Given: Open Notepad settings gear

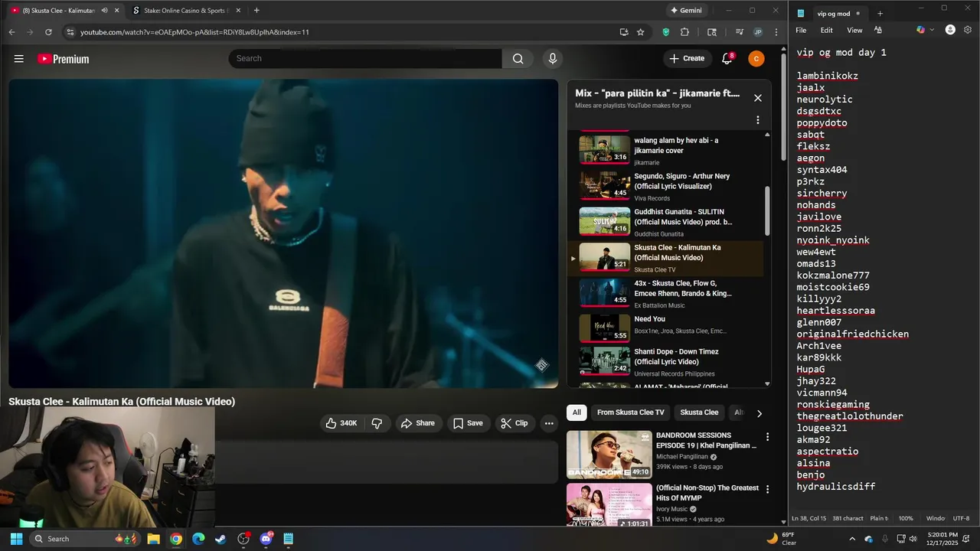Looking at the screenshot, I should [968, 30].
